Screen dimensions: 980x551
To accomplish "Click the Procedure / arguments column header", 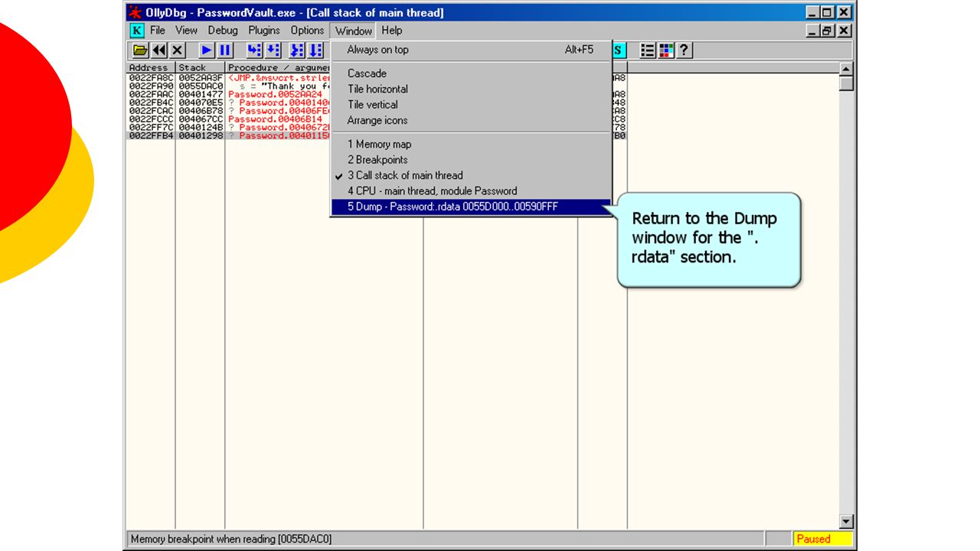I will pyautogui.click(x=278, y=67).
